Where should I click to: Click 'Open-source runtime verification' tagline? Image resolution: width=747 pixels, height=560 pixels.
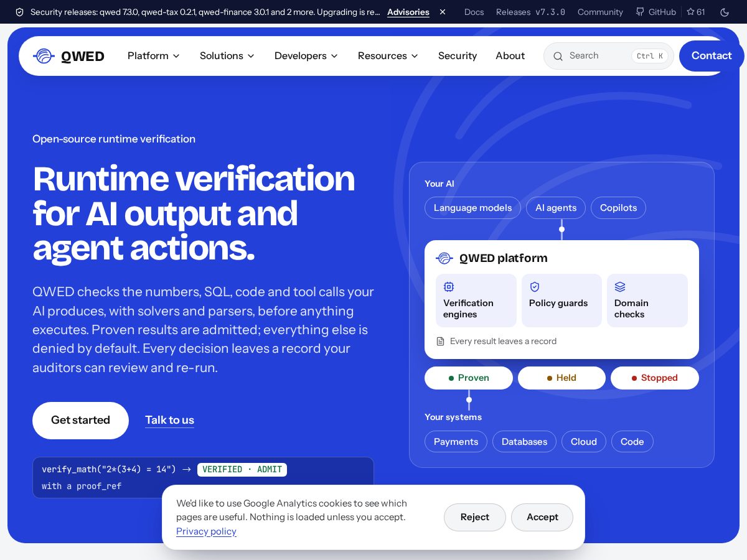[114, 139]
